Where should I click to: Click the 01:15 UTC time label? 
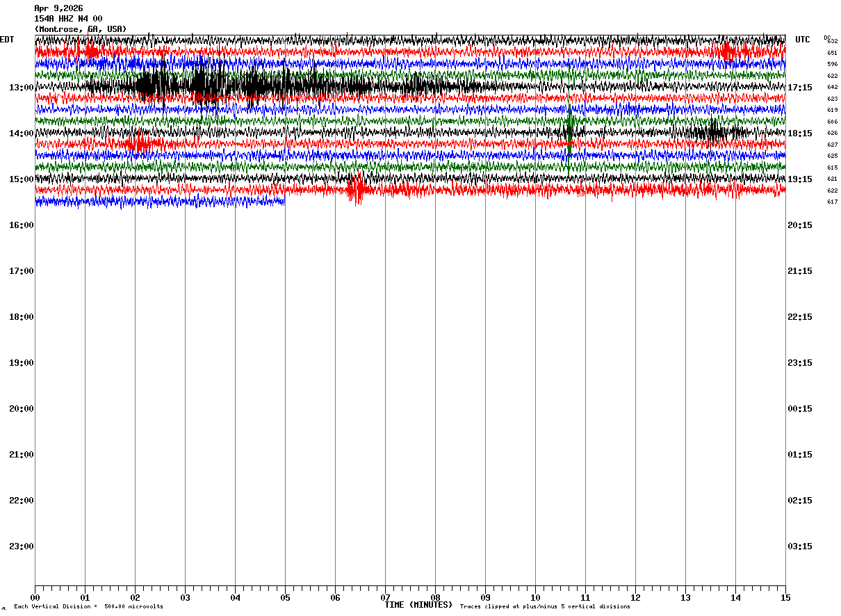click(800, 455)
